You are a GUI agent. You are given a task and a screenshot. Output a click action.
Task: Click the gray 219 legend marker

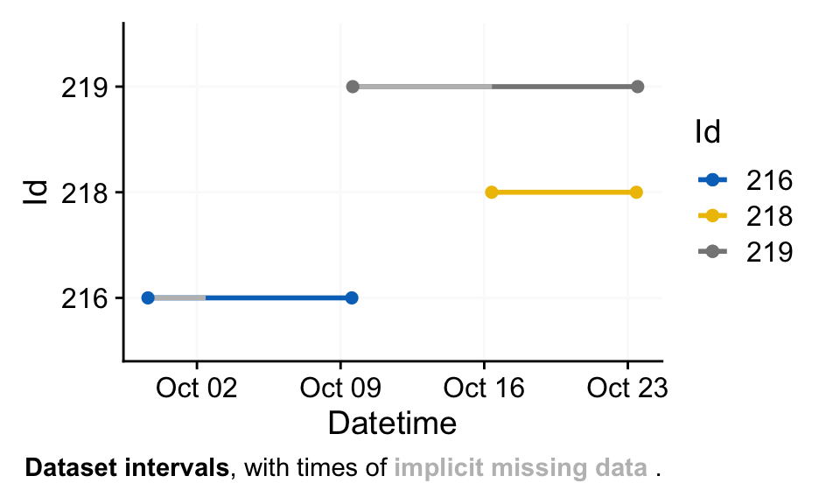pyautogui.click(x=712, y=252)
